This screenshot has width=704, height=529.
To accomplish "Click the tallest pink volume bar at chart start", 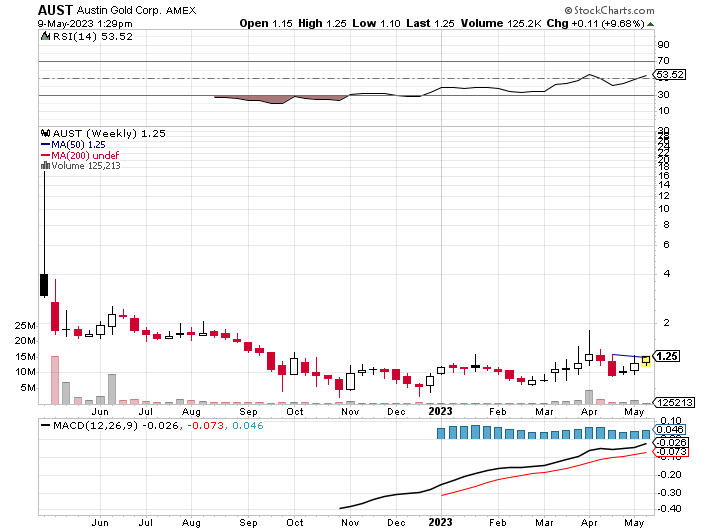I will (55, 380).
